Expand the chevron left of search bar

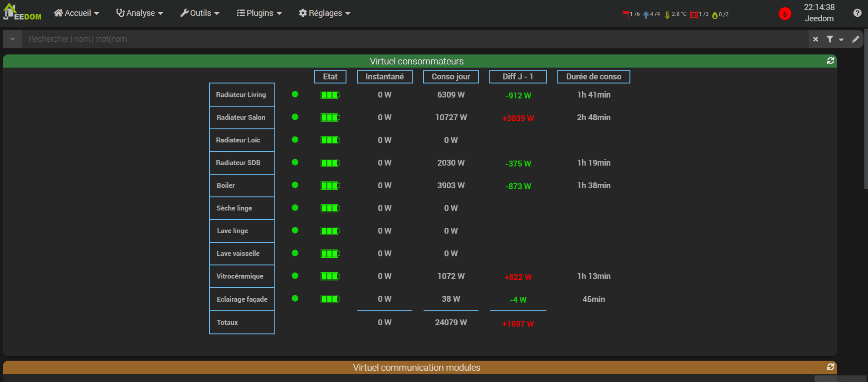coord(12,39)
